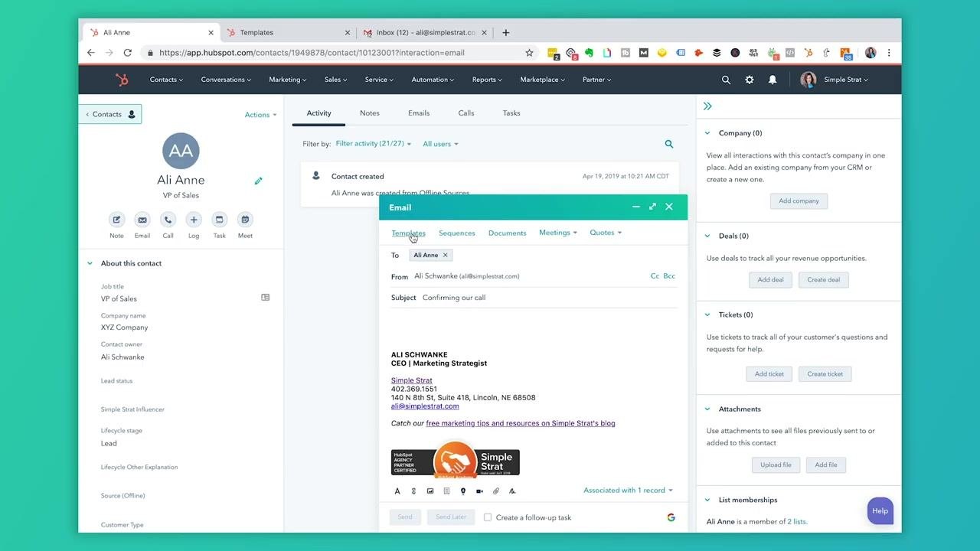Open the navbar search magnifier
Viewport: 980px width, 551px height.
[726, 80]
